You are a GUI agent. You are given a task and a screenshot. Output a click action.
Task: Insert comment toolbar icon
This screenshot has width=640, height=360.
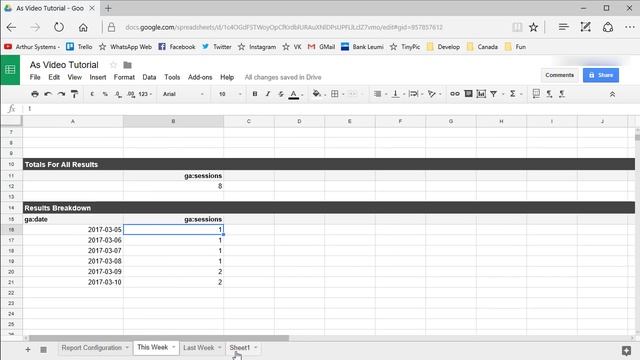click(468, 94)
